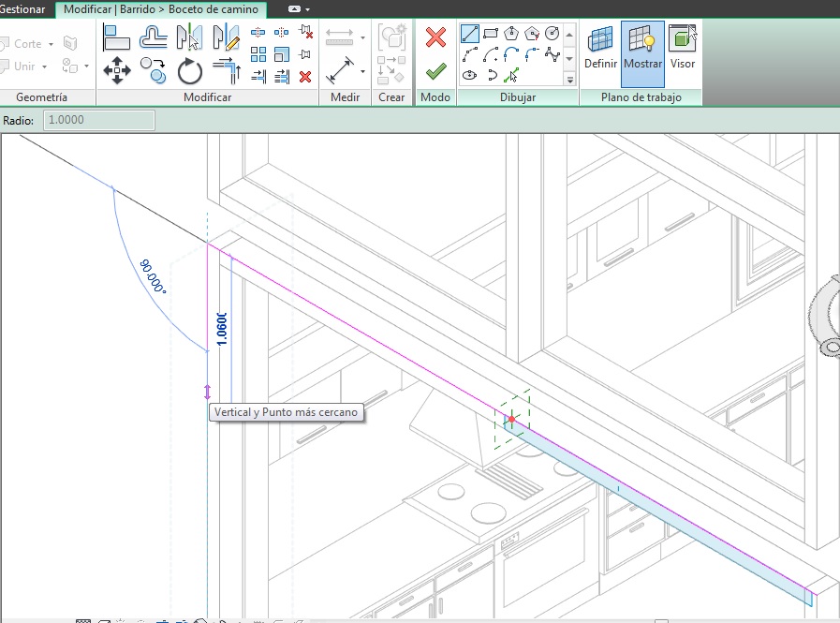Viewport: 840px width, 623px height.
Task: Select the Copy tool
Action: [154, 69]
